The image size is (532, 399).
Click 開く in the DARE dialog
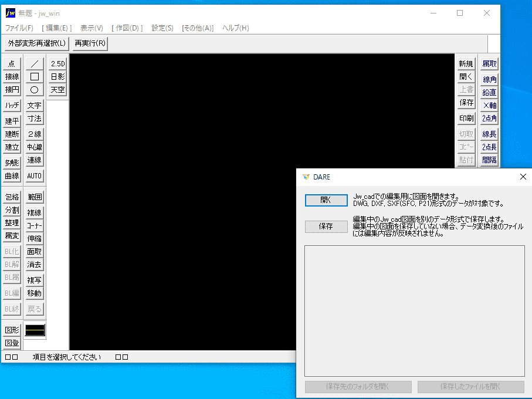tap(326, 200)
